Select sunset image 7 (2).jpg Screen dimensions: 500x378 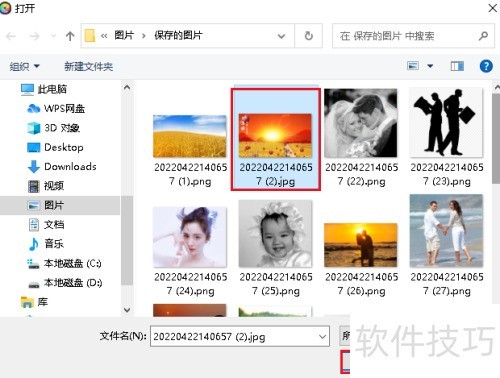click(276, 139)
